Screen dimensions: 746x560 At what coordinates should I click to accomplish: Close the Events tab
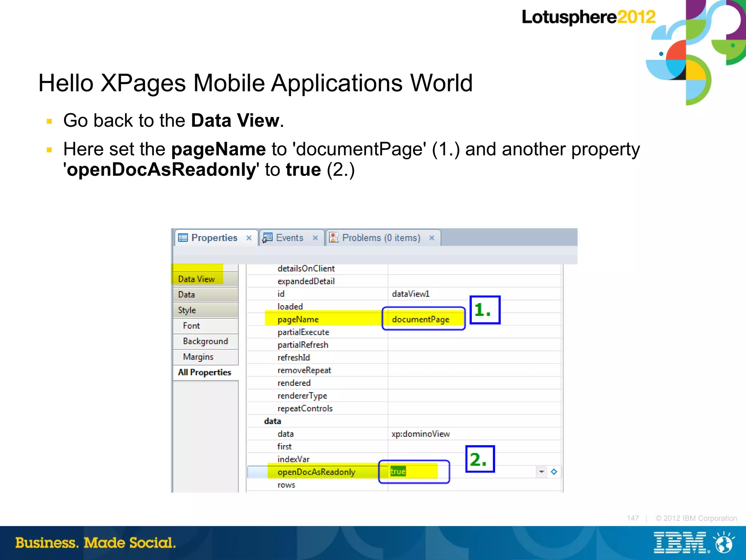click(315, 238)
